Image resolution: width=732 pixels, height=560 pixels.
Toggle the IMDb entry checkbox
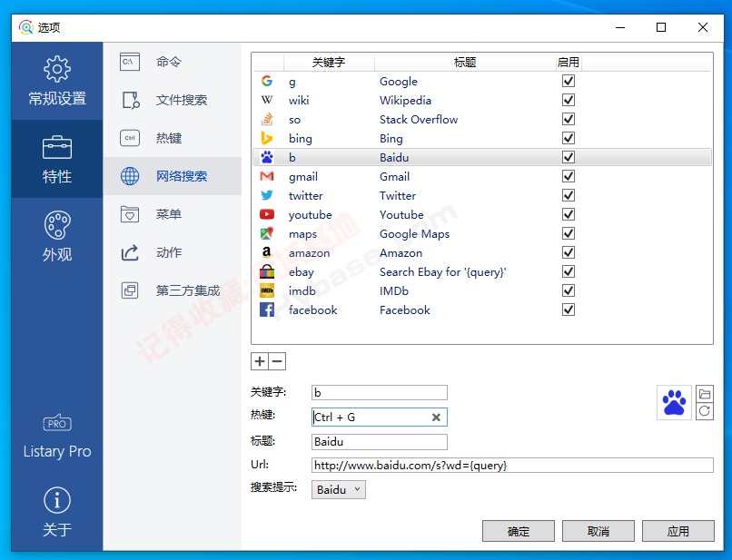coord(569,290)
